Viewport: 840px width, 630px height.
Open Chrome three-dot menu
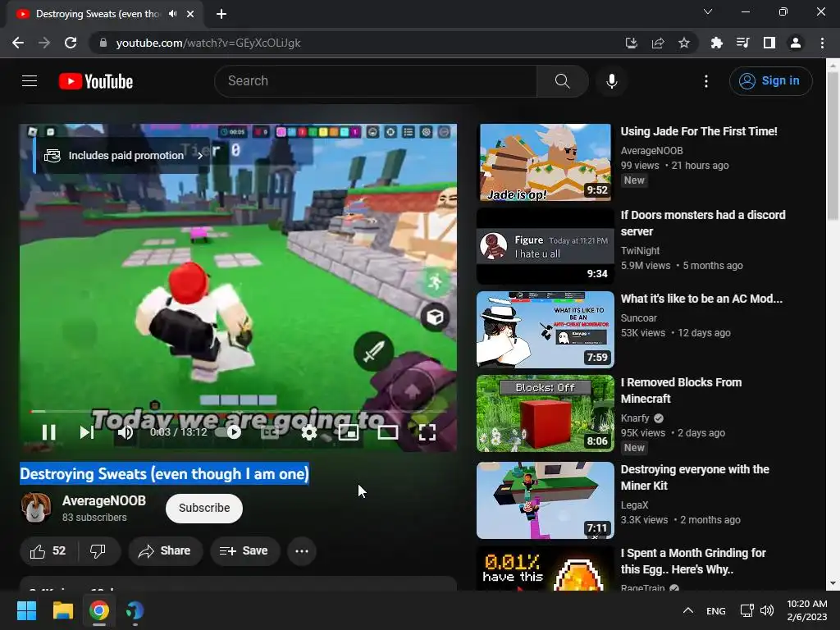click(822, 43)
